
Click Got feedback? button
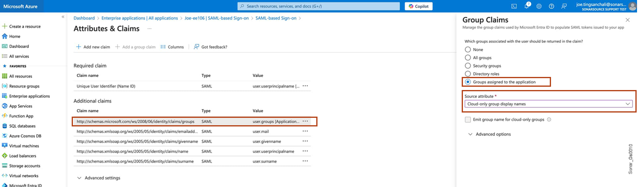click(211, 47)
